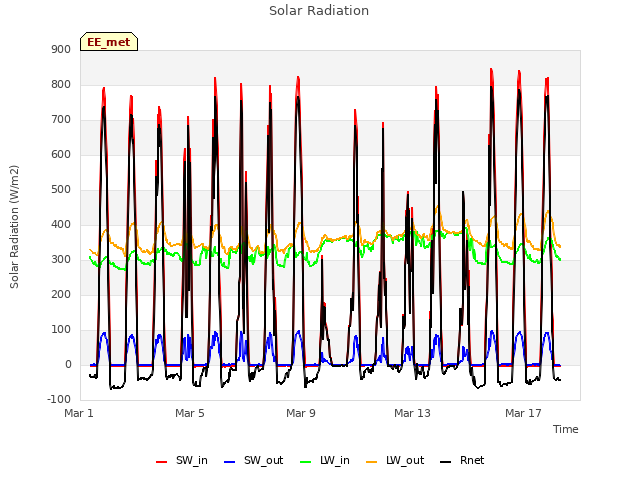Screen dimensions: 640x480
Task: Click the Solar Radiation (W/m2) y-axis title
Action: coord(14,227)
